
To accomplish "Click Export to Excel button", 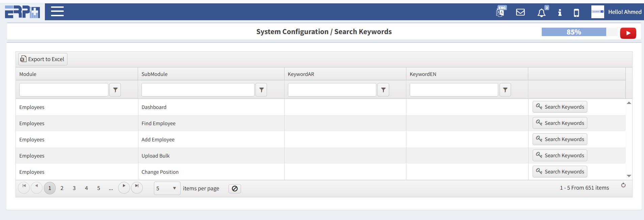I will (x=43, y=59).
